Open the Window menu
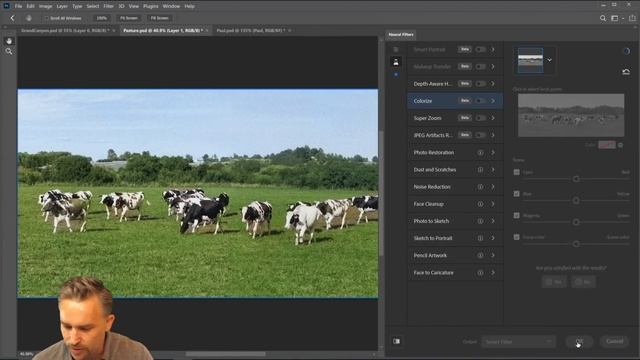 pyautogui.click(x=171, y=6)
